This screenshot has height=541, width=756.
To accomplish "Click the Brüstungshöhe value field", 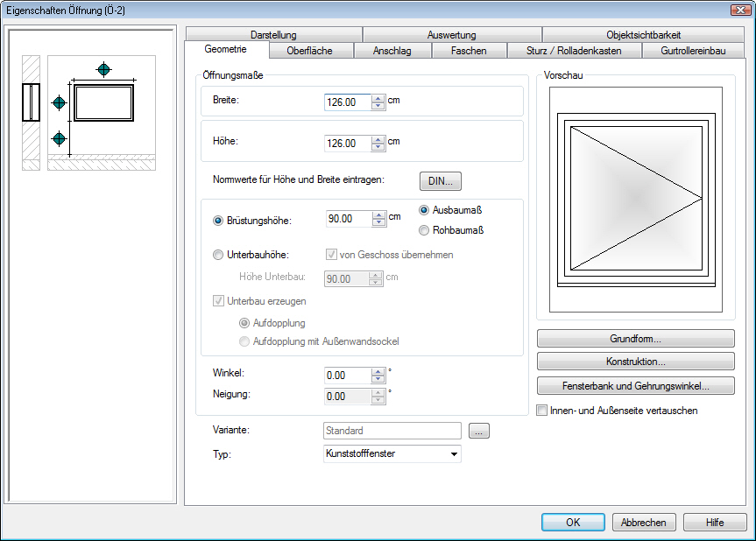I will 349,219.
